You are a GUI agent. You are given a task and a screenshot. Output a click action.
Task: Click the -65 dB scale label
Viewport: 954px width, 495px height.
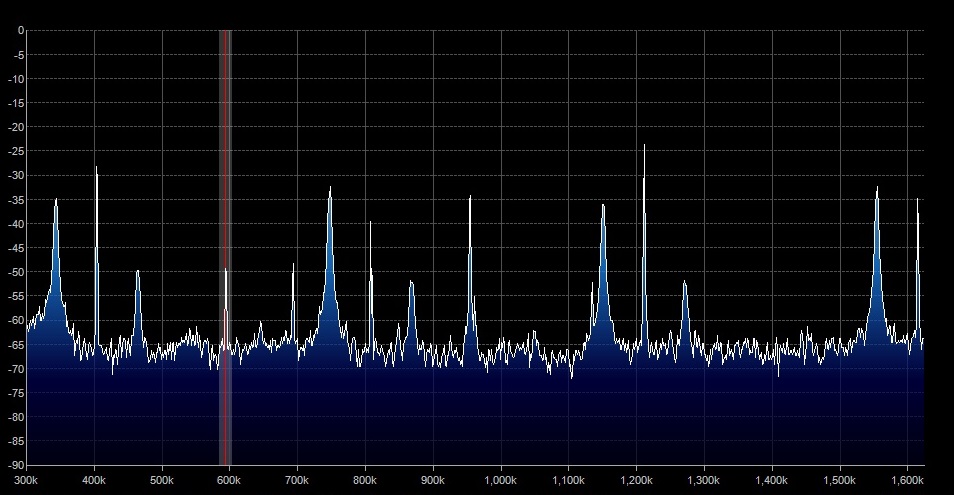(16, 345)
